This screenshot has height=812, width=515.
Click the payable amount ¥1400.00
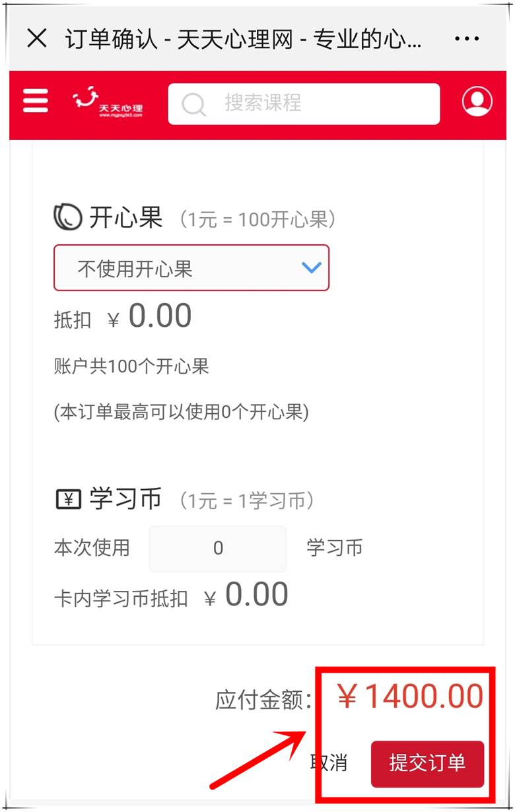(x=411, y=696)
